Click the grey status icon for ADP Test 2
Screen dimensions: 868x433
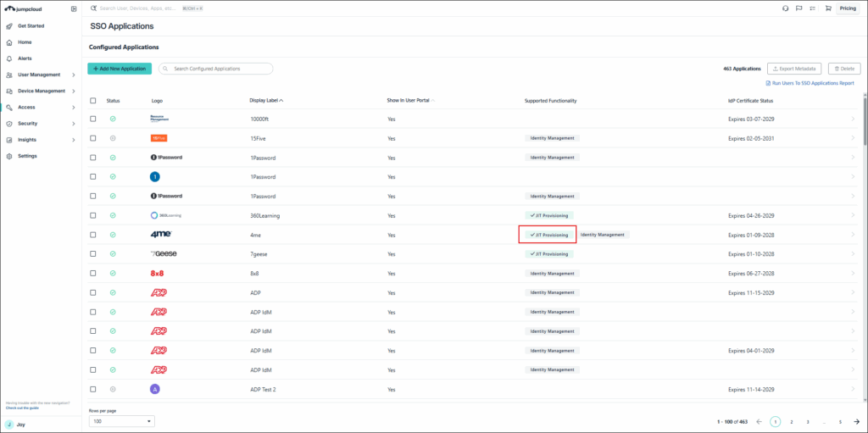pos(113,389)
